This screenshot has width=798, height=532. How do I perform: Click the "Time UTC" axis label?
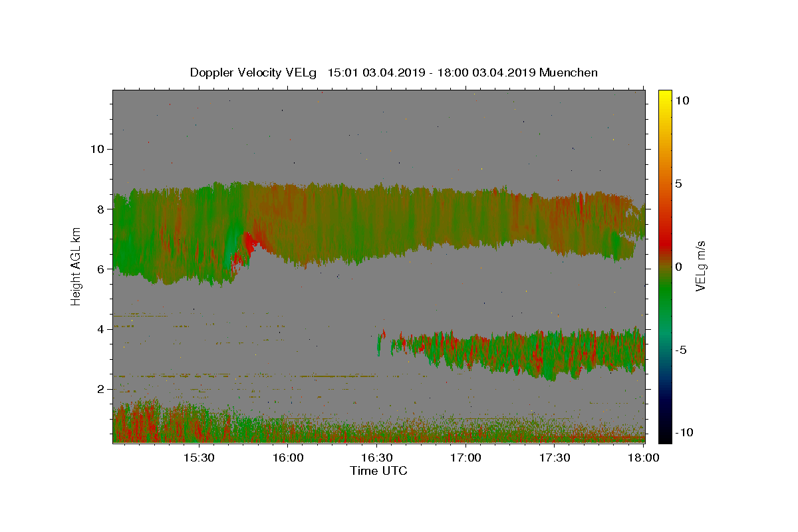pos(378,471)
